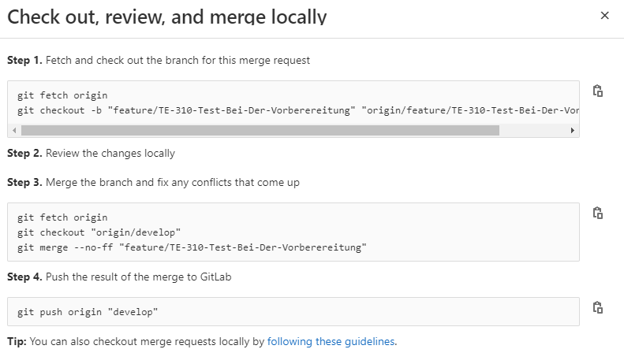Click the git push origin "develop" command text
Viewport: 624px width, 364px height.
click(88, 312)
